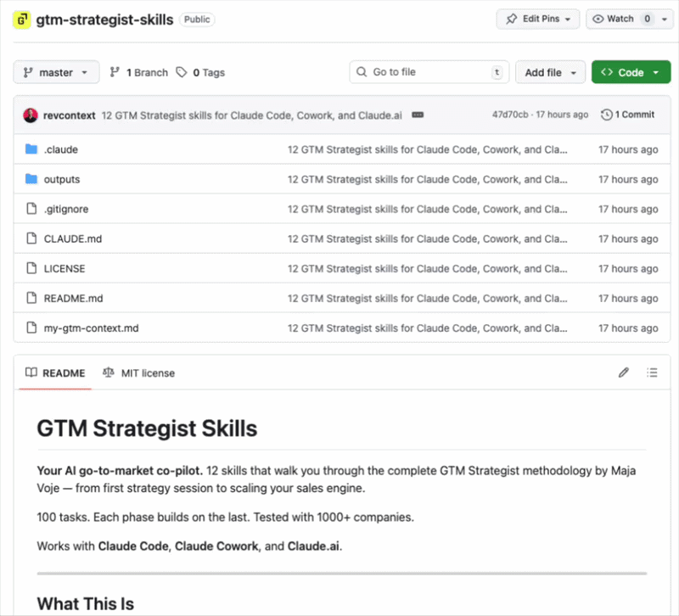Open the .claude folder
Screen dimensions: 679x616
pos(61,150)
